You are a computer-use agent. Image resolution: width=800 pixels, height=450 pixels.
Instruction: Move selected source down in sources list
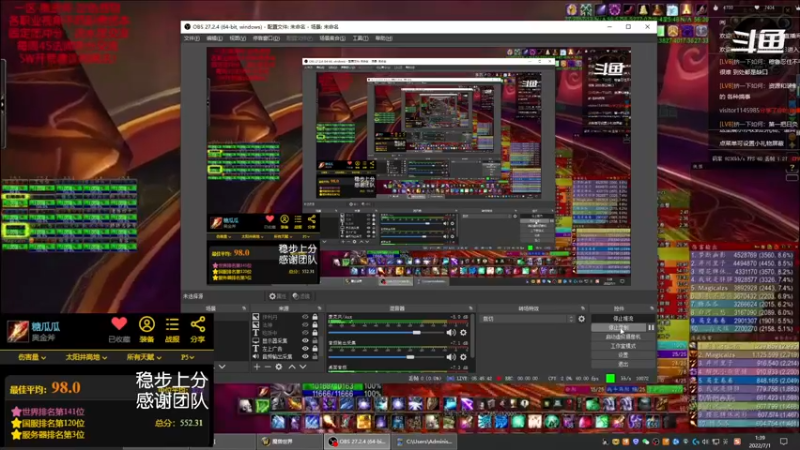[303, 366]
